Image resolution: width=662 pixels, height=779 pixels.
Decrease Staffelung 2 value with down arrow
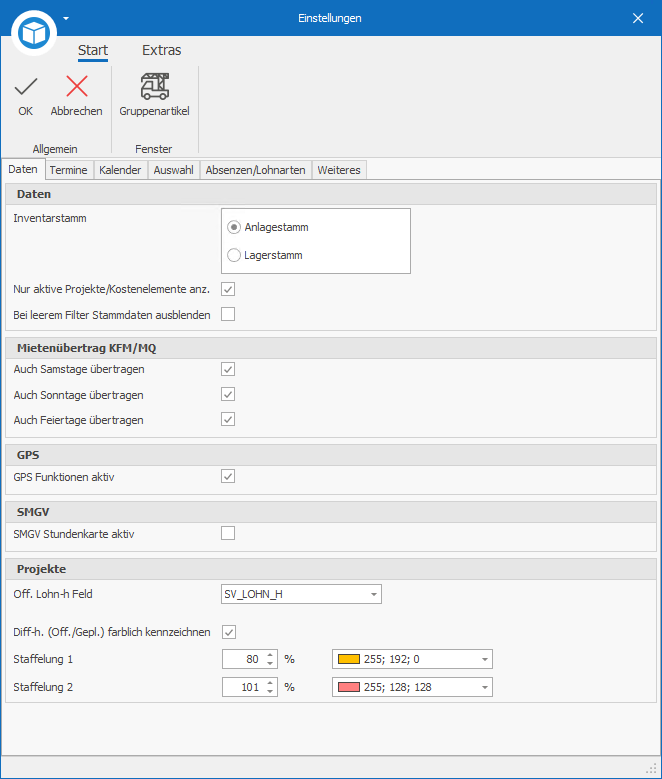pos(270,692)
